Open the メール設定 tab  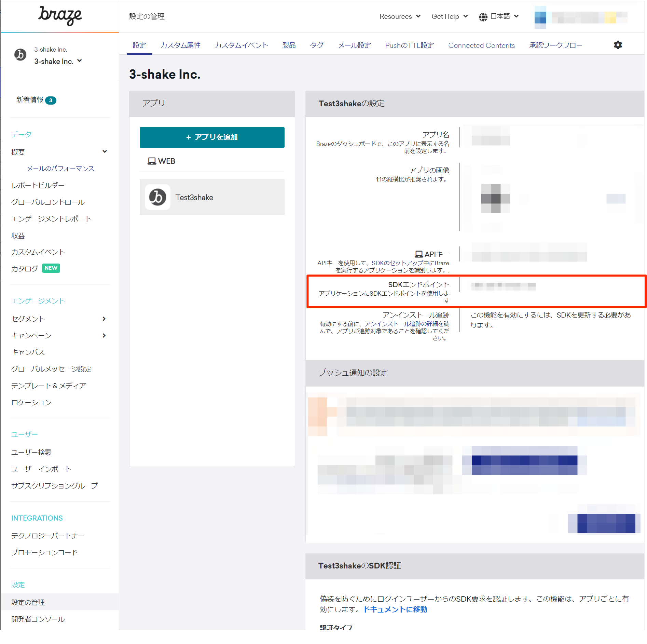click(354, 45)
